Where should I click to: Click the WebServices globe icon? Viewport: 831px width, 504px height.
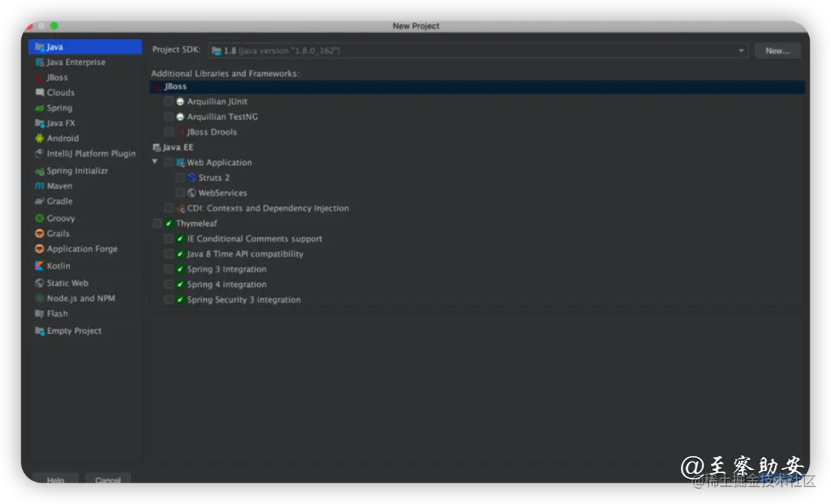(192, 193)
